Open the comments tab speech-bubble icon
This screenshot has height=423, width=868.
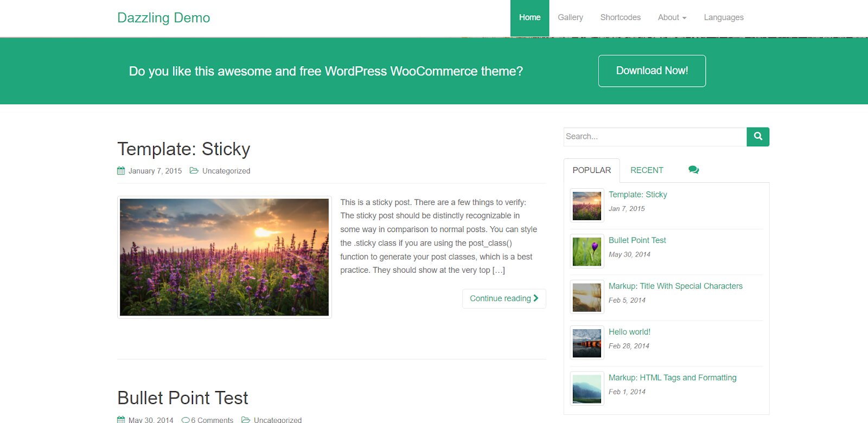(x=693, y=170)
